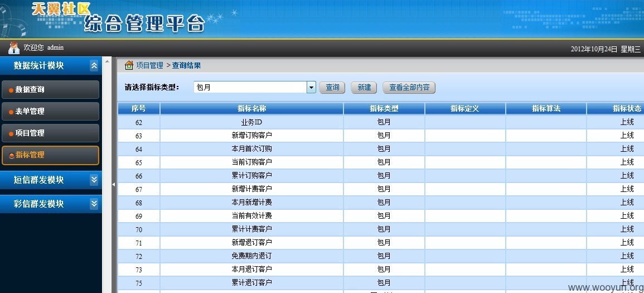Click the 指标算法 column header
This screenshot has width=644, height=293.
click(546, 108)
